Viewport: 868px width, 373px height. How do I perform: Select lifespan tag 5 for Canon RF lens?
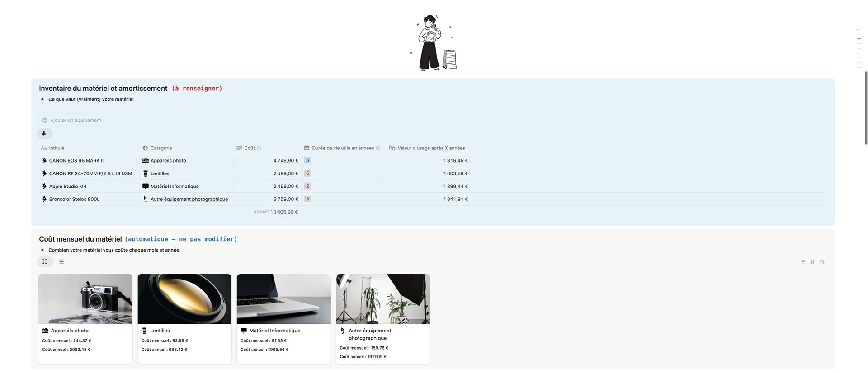(x=307, y=173)
